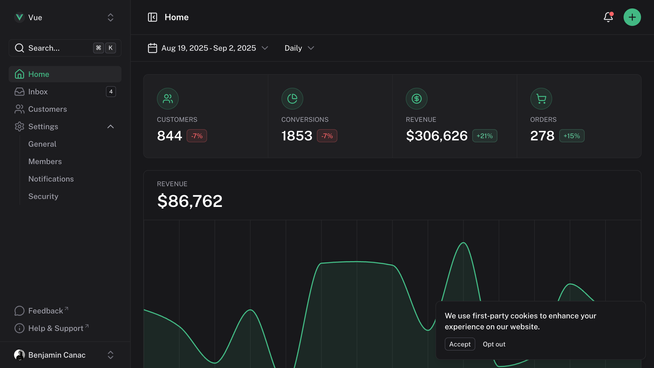Click the $306,626 revenue value

pyautogui.click(x=437, y=136)
